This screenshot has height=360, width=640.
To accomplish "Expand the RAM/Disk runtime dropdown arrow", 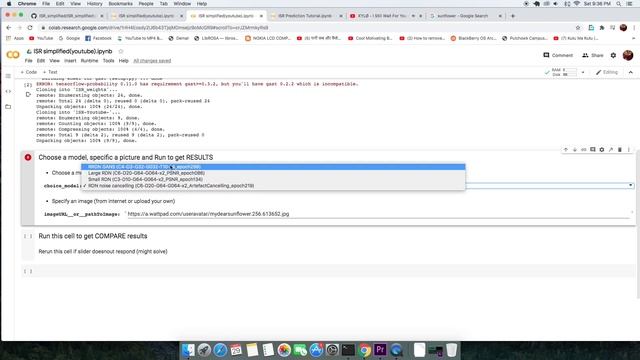I will [583, 72].
